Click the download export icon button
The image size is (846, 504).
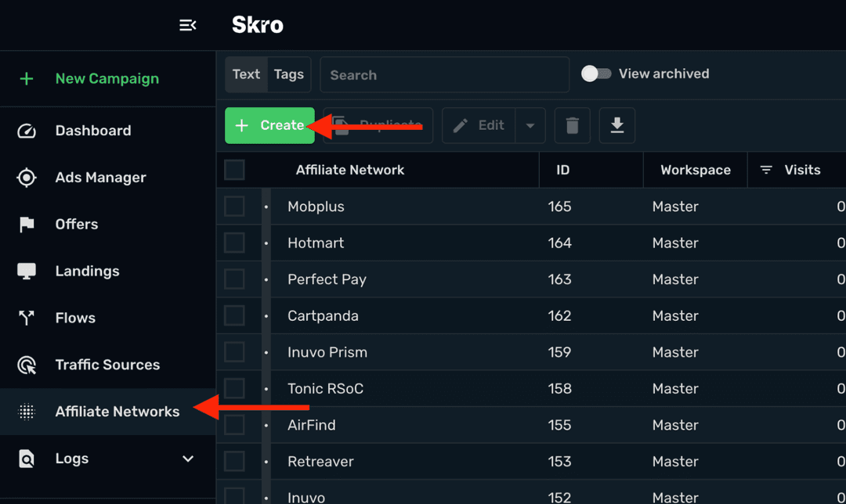click(617, 125)
